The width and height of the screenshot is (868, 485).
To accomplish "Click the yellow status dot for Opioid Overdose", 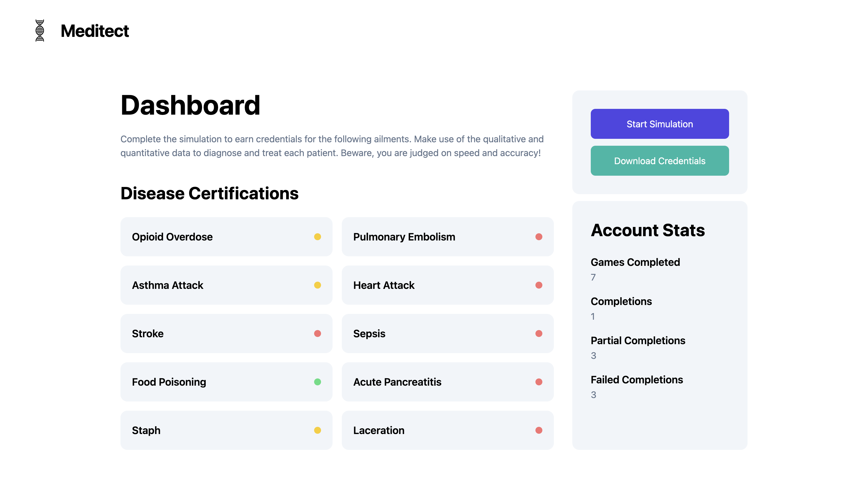I will (x=317, y=237).
